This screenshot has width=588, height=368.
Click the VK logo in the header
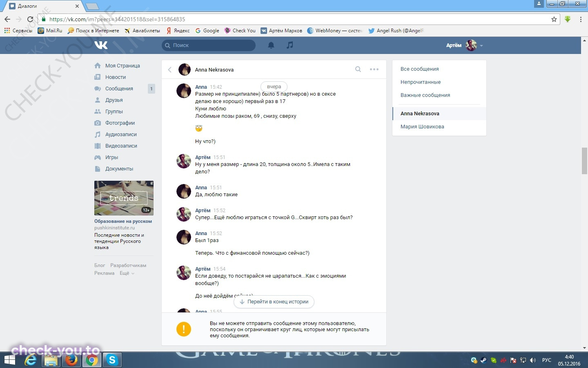point(101,45)
